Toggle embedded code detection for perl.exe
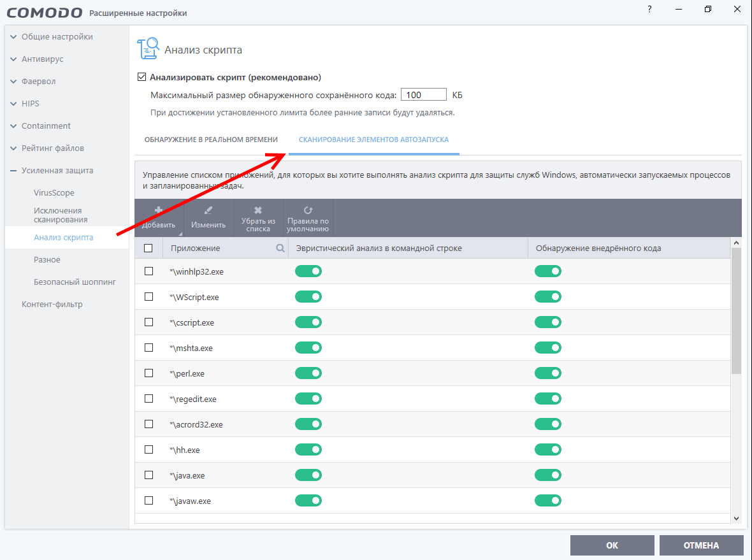The width and height of the screenshot is (752, 560). click(547, 373)
